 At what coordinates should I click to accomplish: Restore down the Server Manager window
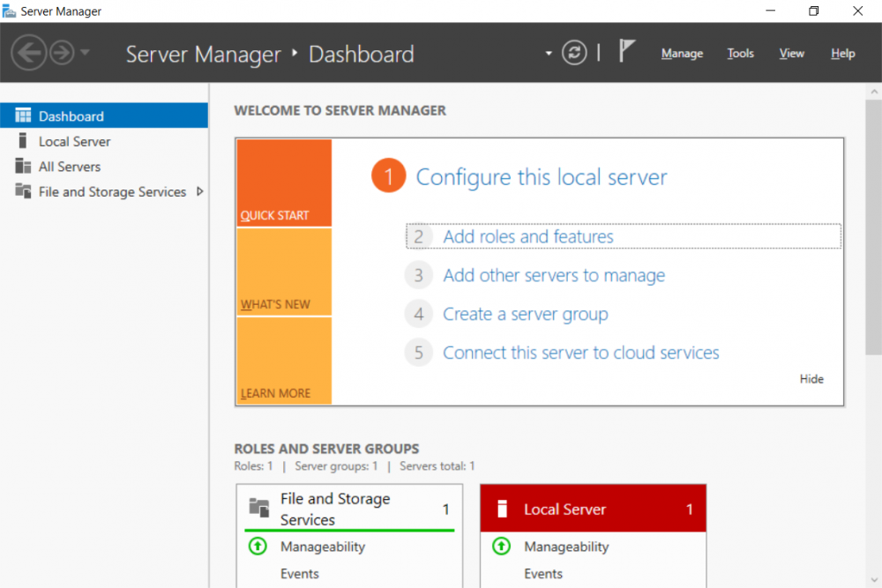tap(813, 11)
